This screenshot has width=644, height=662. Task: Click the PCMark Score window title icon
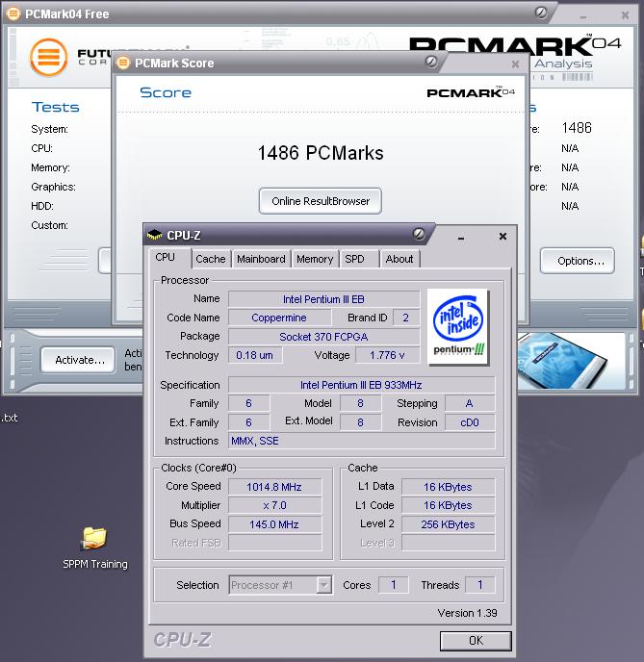point(123,64)
